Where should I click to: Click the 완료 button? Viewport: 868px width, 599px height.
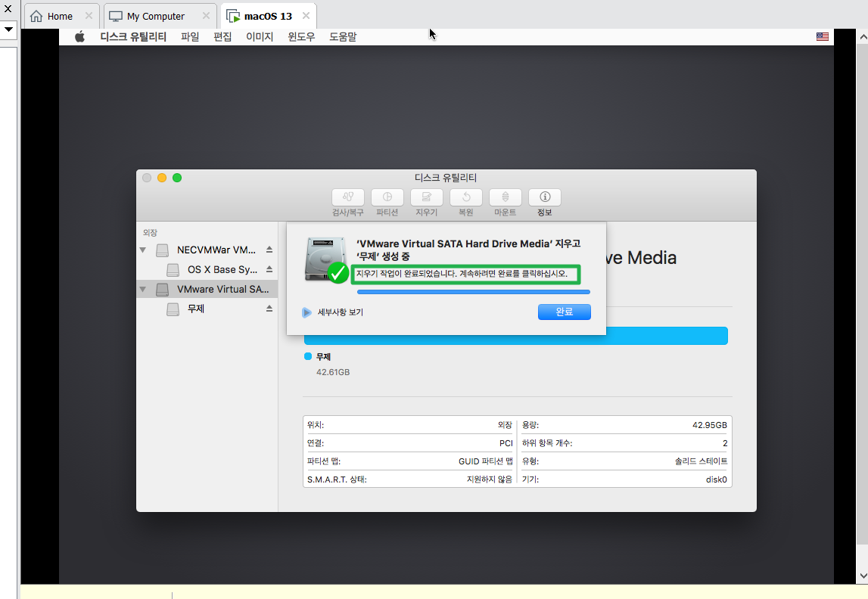(564, 312)
